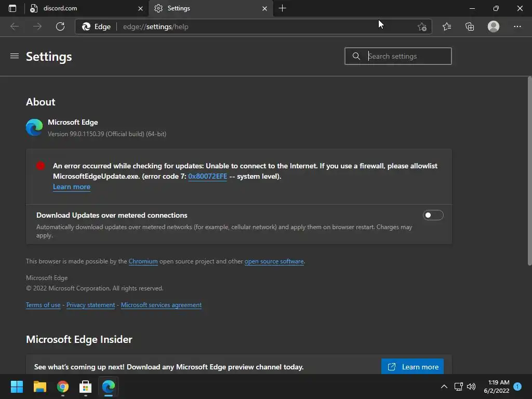
Task: Open the Learn more link under error
Action: click(x=72, y=187)
